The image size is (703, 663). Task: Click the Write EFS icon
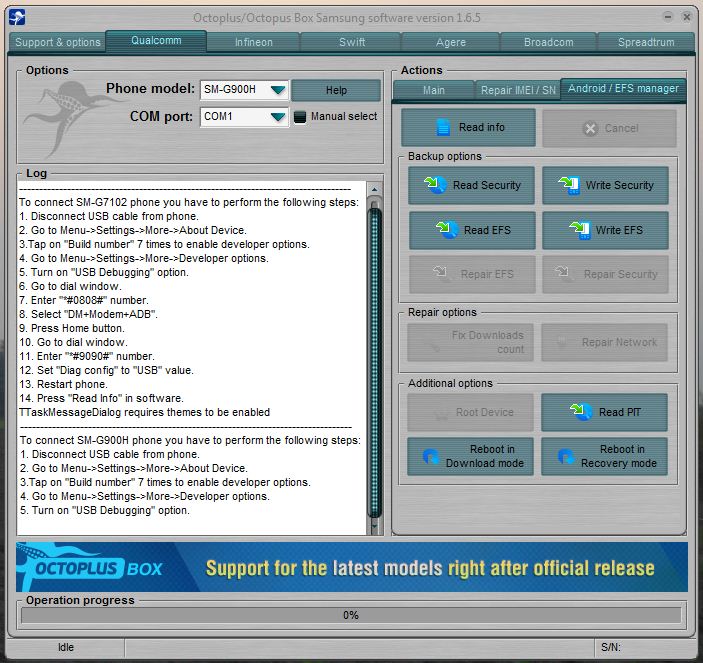coord(580,230)
